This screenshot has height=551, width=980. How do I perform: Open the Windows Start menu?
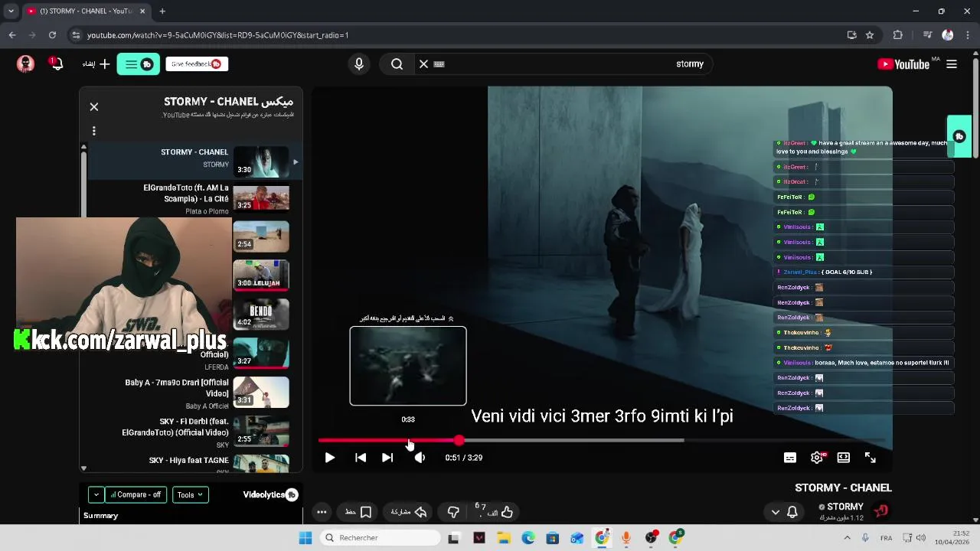[305, 538]
